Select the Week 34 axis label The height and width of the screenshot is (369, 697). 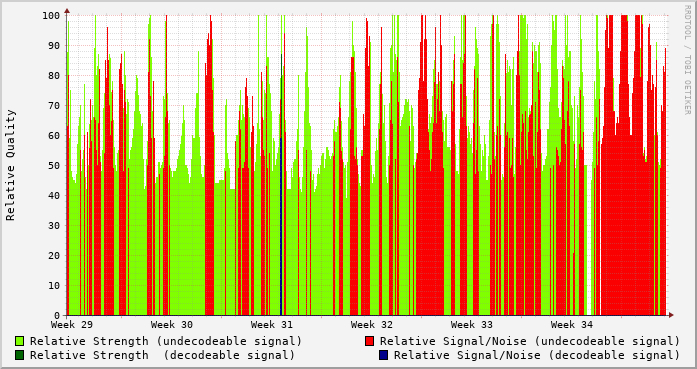(x=572, y=325)
